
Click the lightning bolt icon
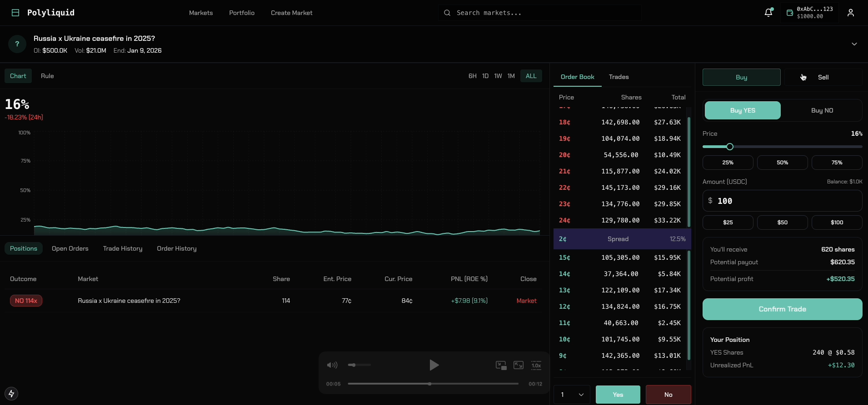pos(11,393)
